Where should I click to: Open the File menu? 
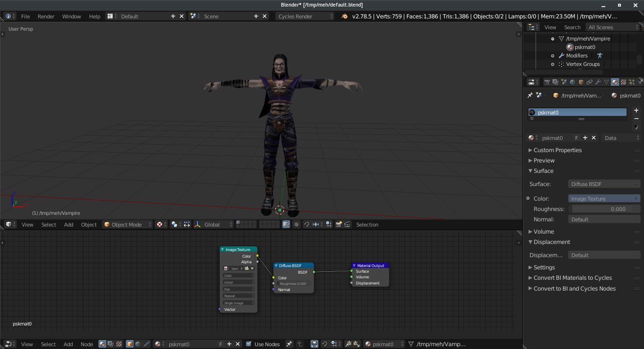click(x=25, y=16)
